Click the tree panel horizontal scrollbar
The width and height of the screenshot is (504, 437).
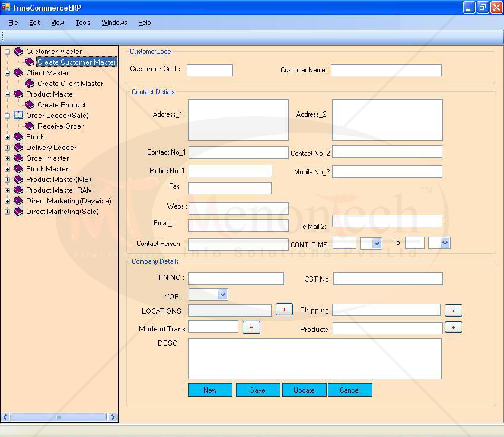pyautogui.click(x=59, y=417)
